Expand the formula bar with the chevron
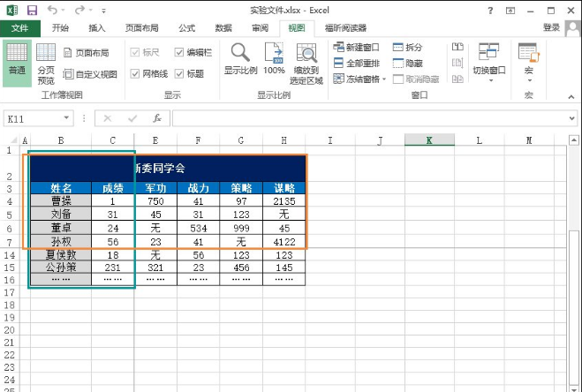 [571, 118]
